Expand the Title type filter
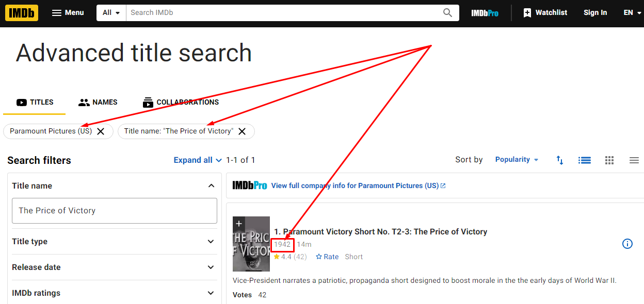Image resolution: width=644 pixels, height=304 pixels. pyautogui.click(x=114, y=241)
